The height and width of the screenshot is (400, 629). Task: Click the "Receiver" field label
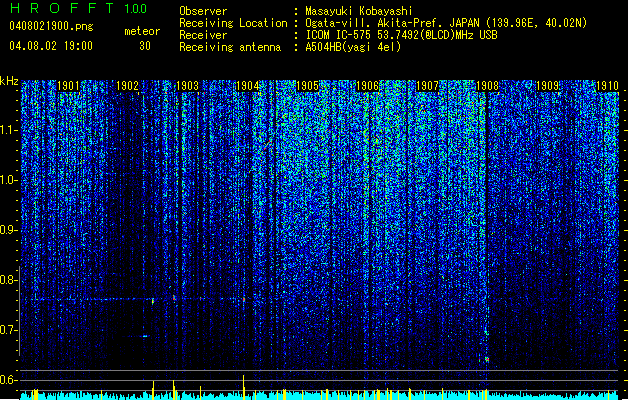click(x=203, y=35)
